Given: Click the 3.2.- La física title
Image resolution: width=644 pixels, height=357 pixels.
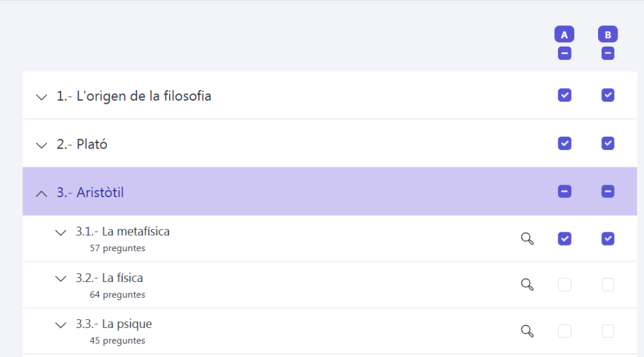Looking at the screenshot, I should (109, 278).
